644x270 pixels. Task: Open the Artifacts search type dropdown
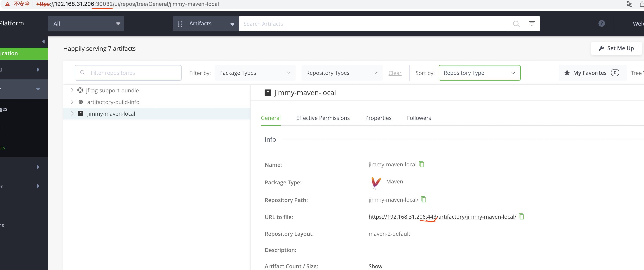206,23
